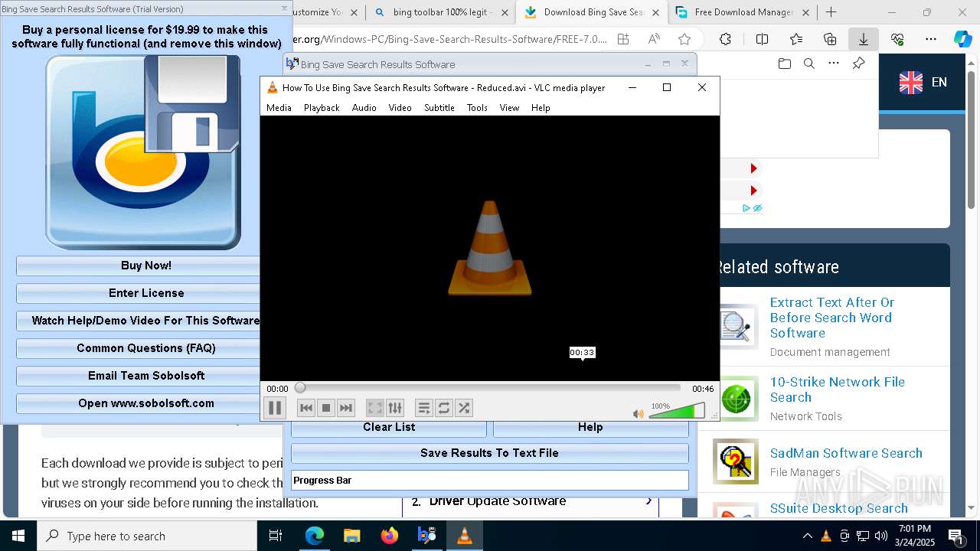Viewport: 980px width, 551px height.
Task: Open the View menu in VLC
Action: [x=509, y=108]
